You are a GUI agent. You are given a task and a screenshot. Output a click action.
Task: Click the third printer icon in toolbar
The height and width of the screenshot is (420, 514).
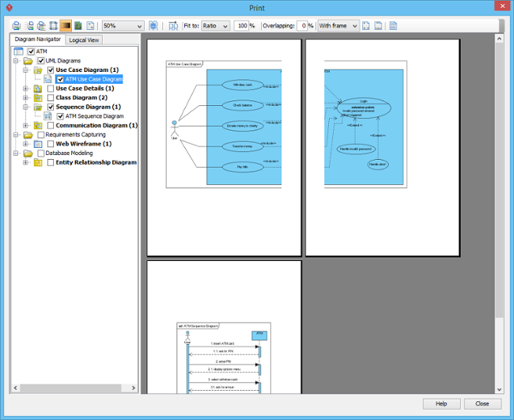coord(41,25)
